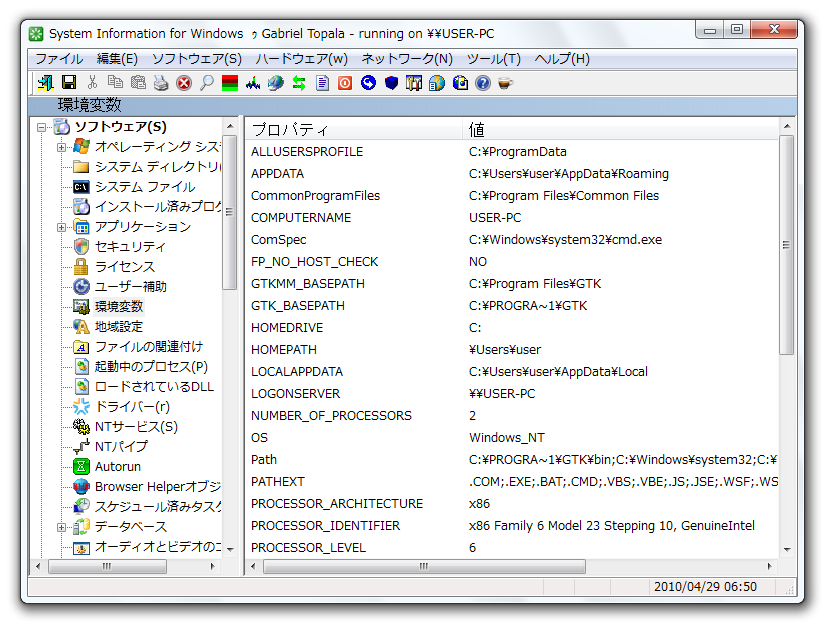
Task: Open the 編集(E) menu
Action: (117, 59)
